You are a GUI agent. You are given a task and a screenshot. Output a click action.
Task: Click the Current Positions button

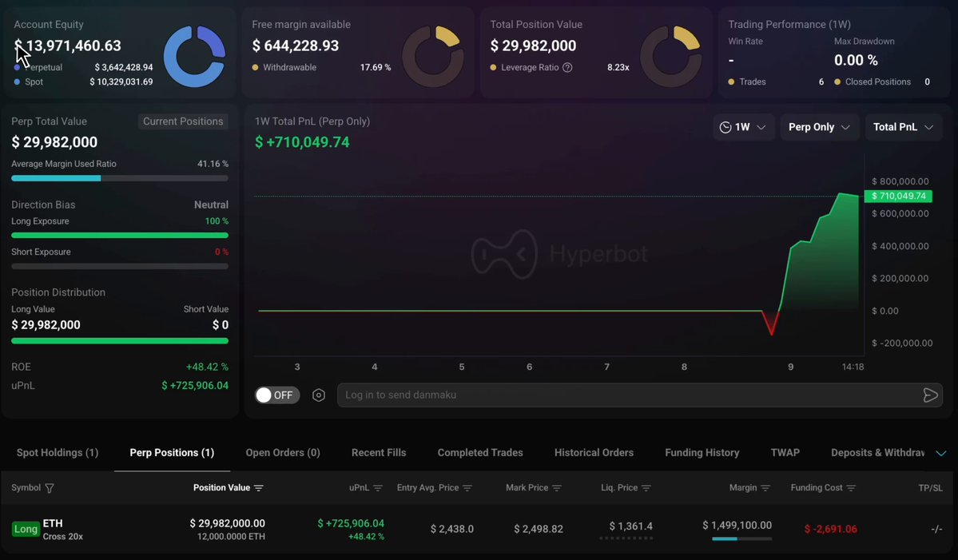pyautogui.click(x=183, y=121)
